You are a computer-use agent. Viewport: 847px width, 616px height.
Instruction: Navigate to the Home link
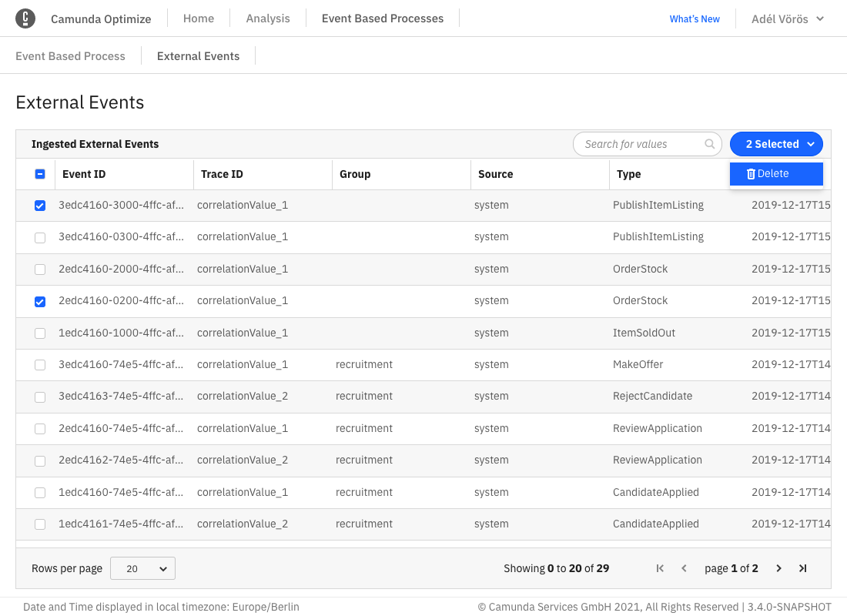(x=199, y=18)
